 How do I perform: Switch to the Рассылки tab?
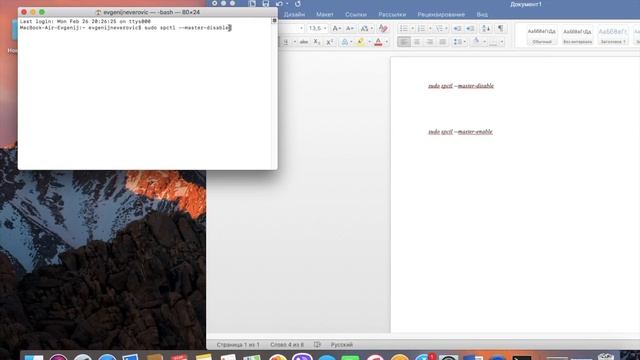(392, 14)
